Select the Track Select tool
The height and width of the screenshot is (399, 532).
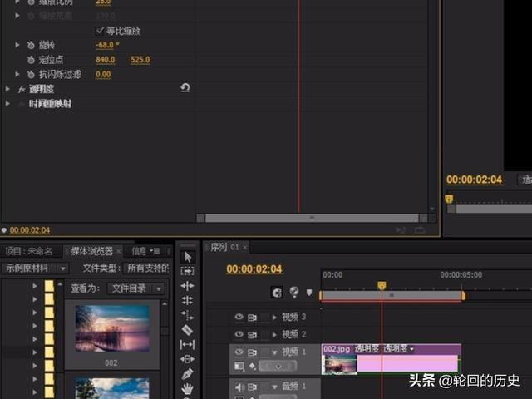[x=187, y=271]
